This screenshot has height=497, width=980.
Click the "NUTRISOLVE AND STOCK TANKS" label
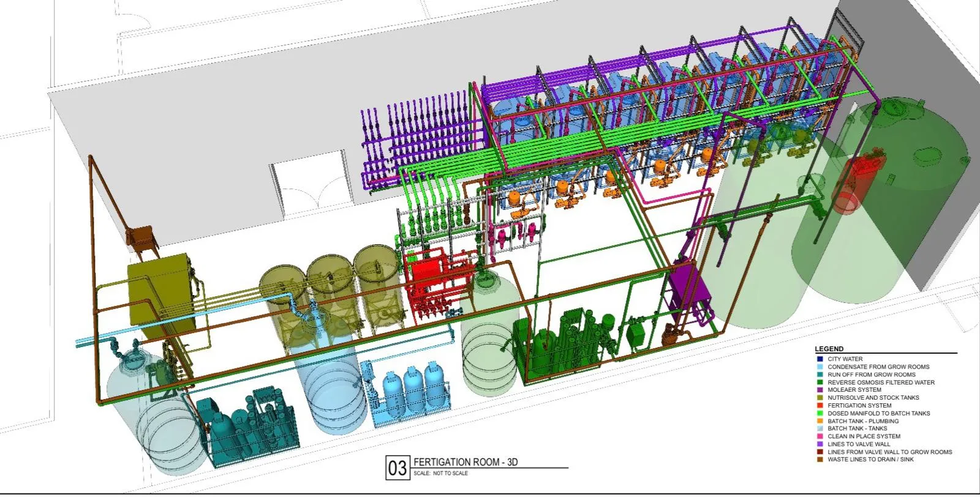873,398
